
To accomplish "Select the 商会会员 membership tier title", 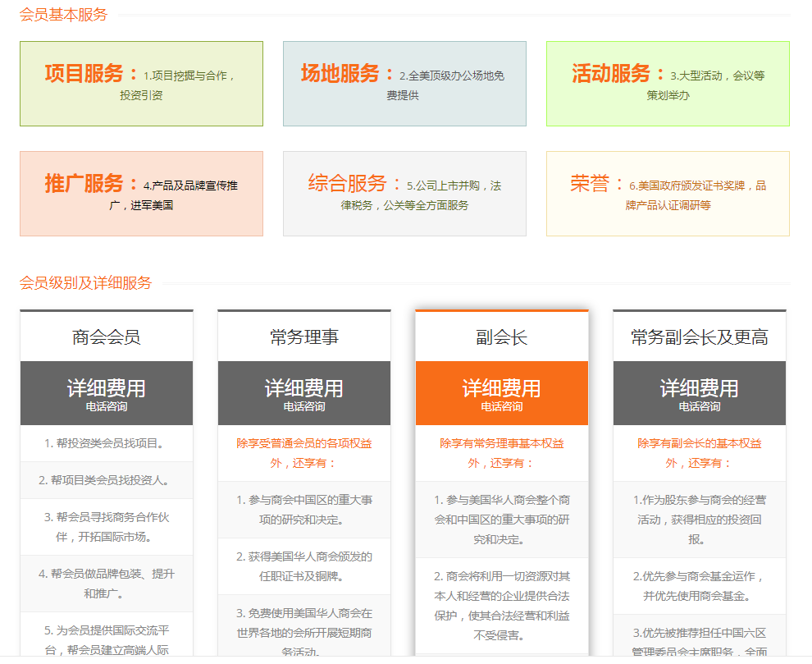I will coord(106,337).
